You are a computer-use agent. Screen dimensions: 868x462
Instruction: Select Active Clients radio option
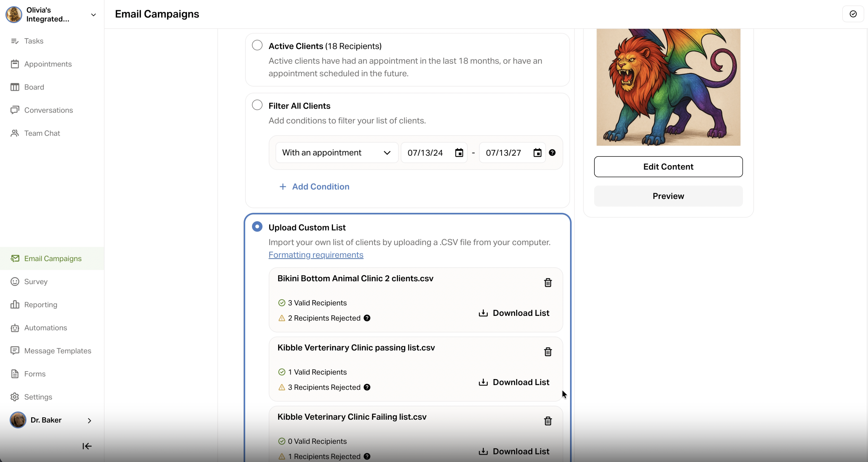[257, 45]
